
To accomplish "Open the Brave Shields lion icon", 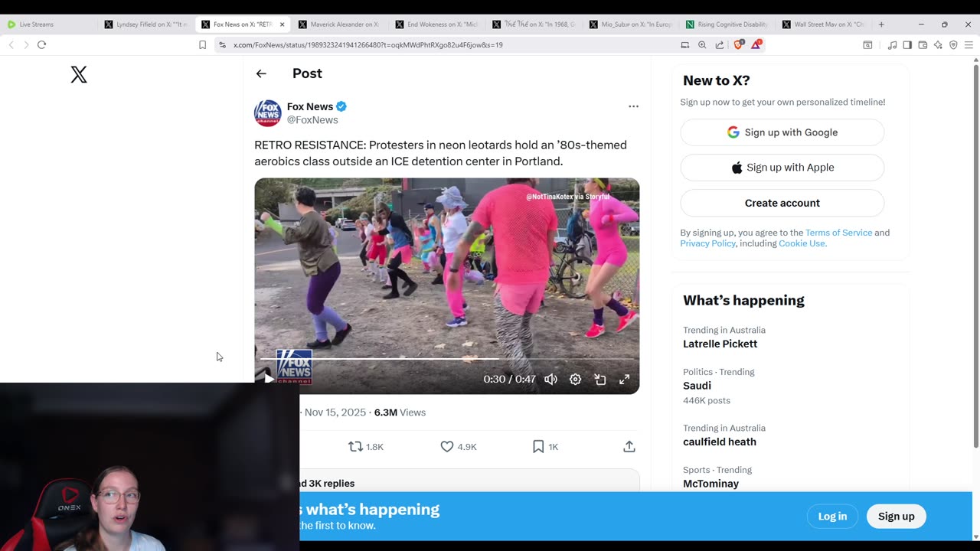I will [739, 44].
